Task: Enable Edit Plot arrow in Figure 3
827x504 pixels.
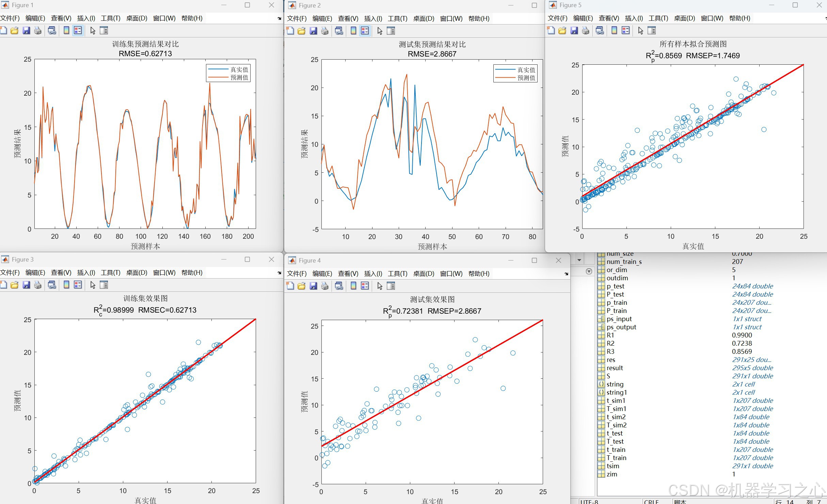Action: click(93, 285)
